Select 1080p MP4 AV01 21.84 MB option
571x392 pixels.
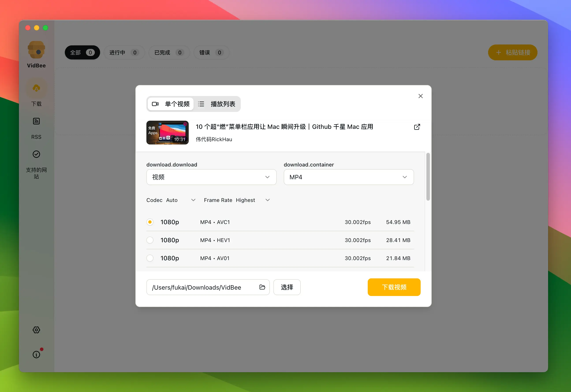click(150, 258)
